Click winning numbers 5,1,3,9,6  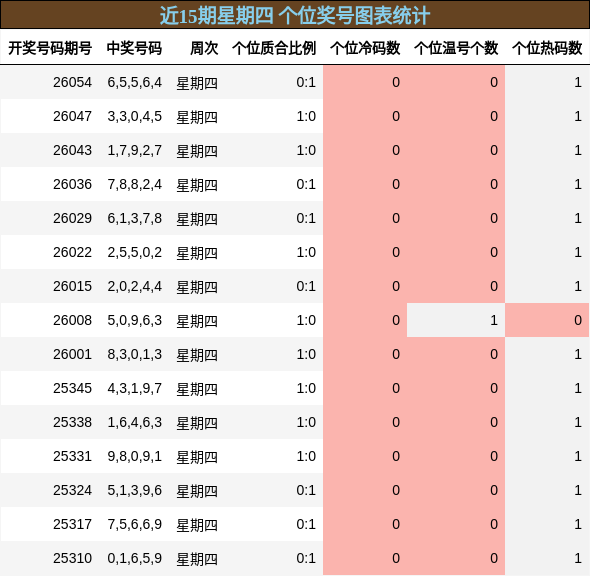pos(135,490)
